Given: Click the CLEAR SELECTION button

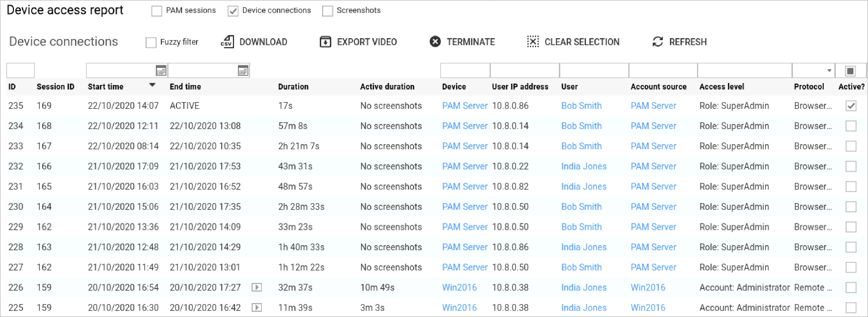Looking at the screenshot, I should 573,42.
